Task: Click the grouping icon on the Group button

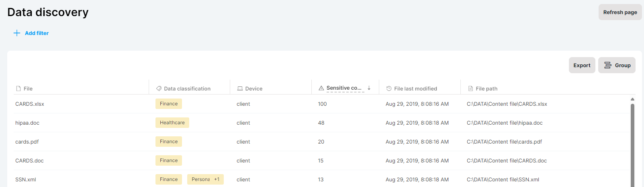Action: (608, 65)
